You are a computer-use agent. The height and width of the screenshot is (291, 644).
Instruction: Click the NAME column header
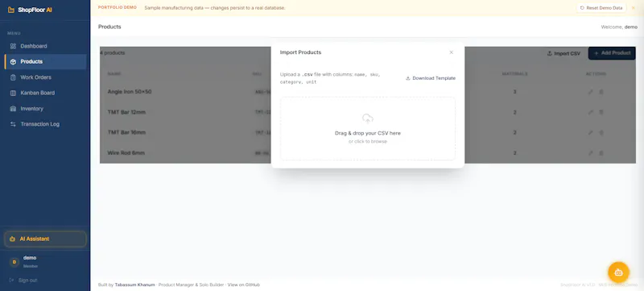(114, 74)
